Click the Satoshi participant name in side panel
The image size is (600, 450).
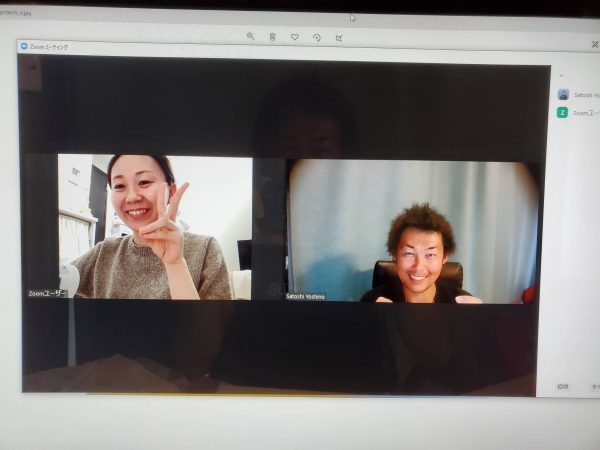tap(586, 95)
